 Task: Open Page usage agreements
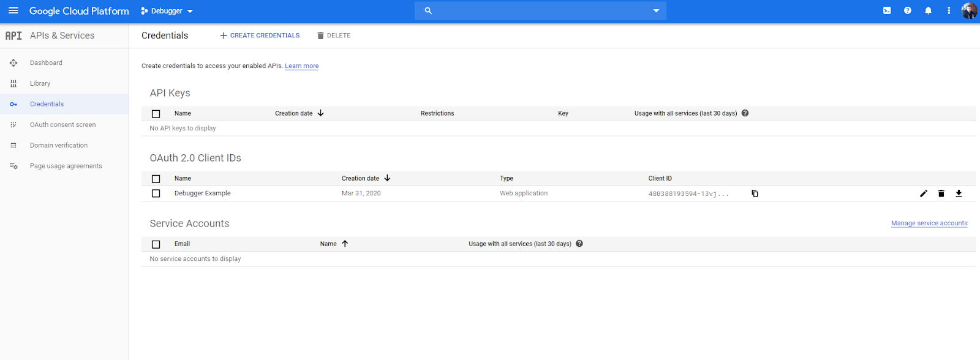[66, 166]
